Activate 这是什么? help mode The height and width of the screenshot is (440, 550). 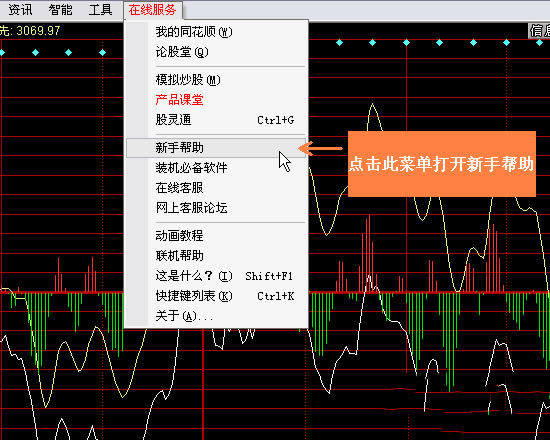coord(216,276)
